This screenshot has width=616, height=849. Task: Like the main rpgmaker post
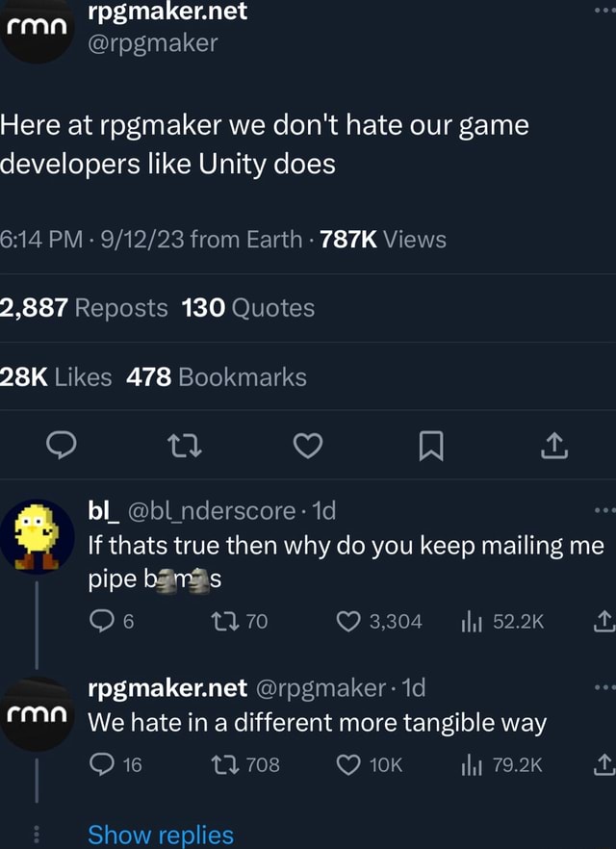tap(308, 446)
